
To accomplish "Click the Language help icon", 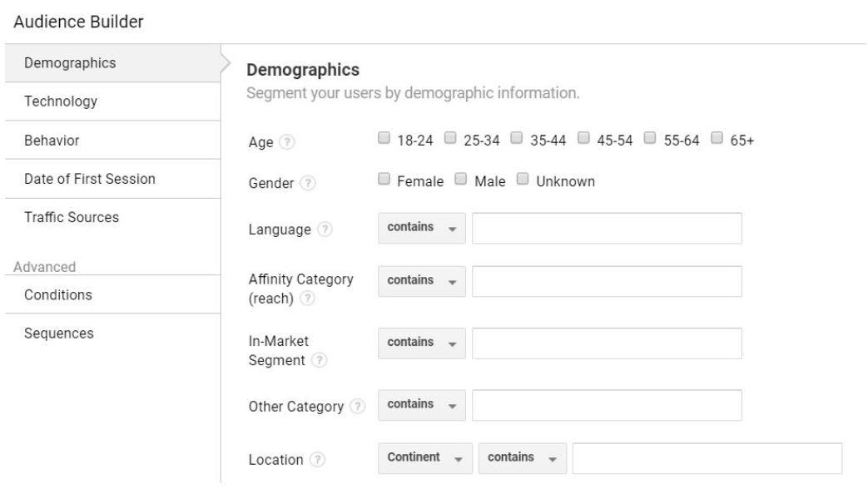I will pos(325,229).
